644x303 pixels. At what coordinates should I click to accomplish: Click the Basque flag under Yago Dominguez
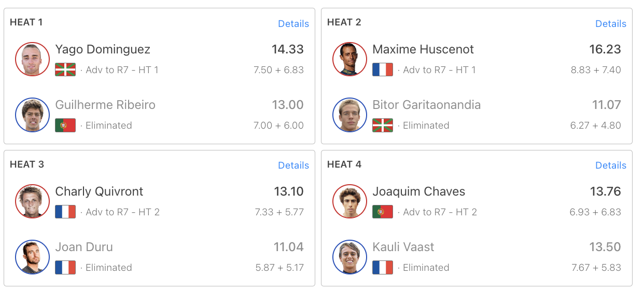(65, 70)
